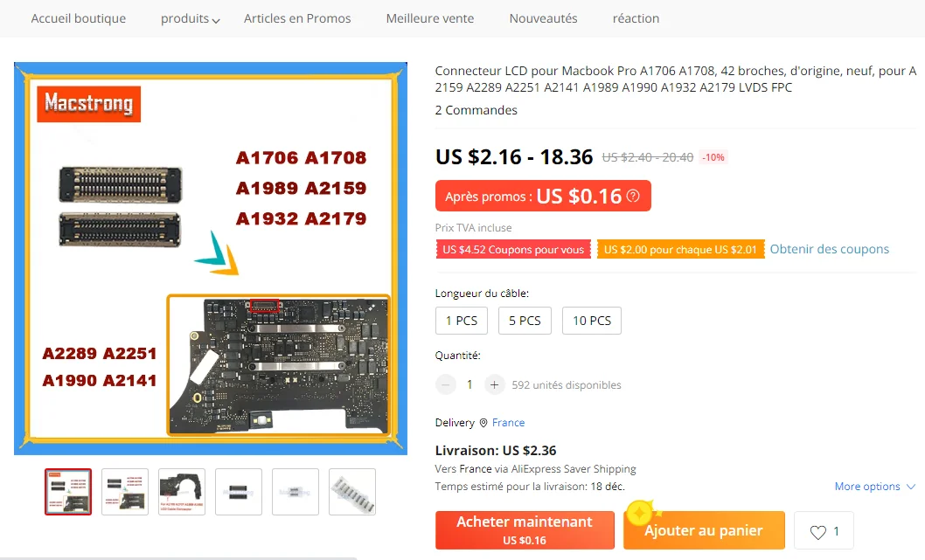The image size is (925, 560).
Task: Go to Meilleure vente tab
Action: coord(430,19)
